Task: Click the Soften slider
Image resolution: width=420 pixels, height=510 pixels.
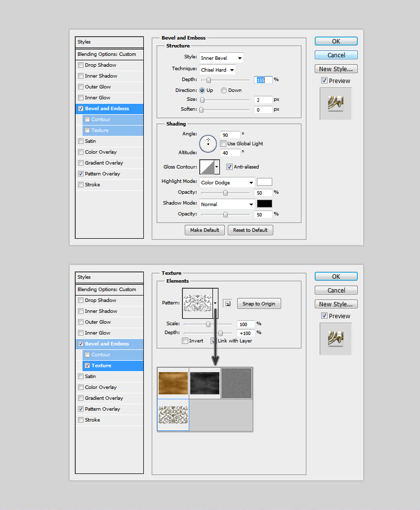Action: (x=225, y=110)
